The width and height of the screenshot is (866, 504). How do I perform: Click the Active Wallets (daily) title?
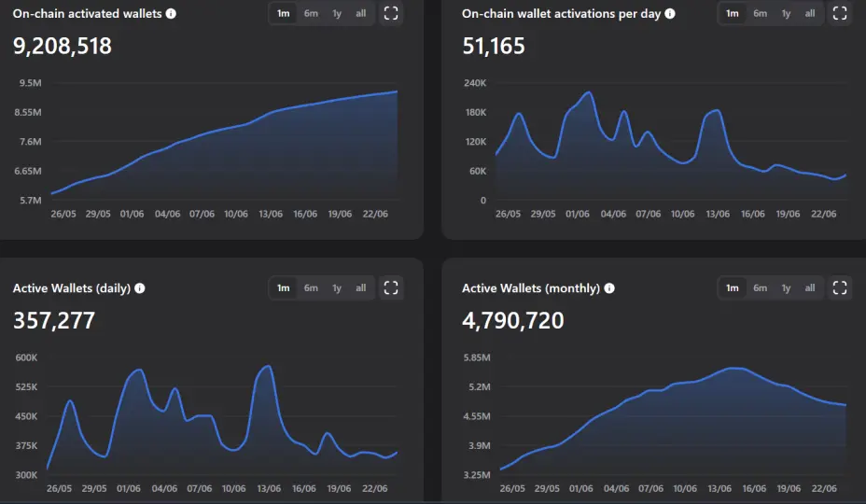pos(72,288)
